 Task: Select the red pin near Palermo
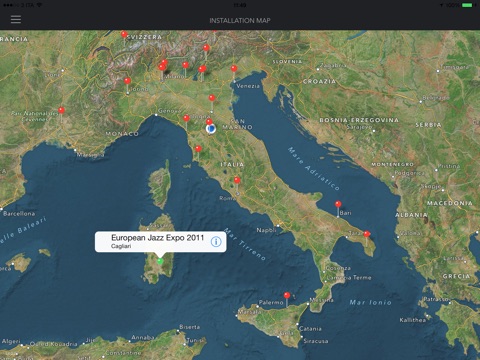pos(287,295)
